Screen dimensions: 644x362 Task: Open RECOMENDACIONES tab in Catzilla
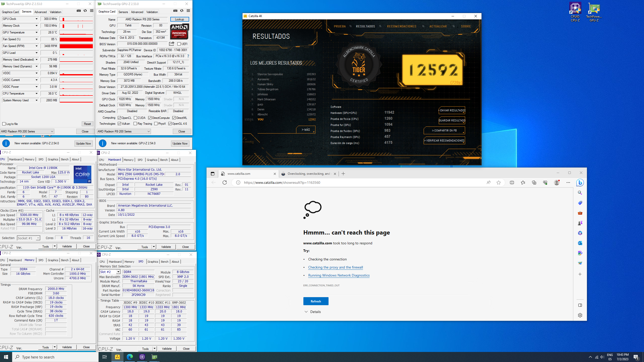coord(401,26)
